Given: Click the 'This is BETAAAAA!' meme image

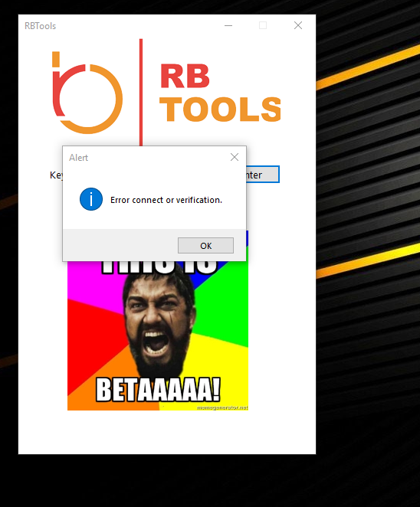Looking at the screenshot, I should [158, 335].
